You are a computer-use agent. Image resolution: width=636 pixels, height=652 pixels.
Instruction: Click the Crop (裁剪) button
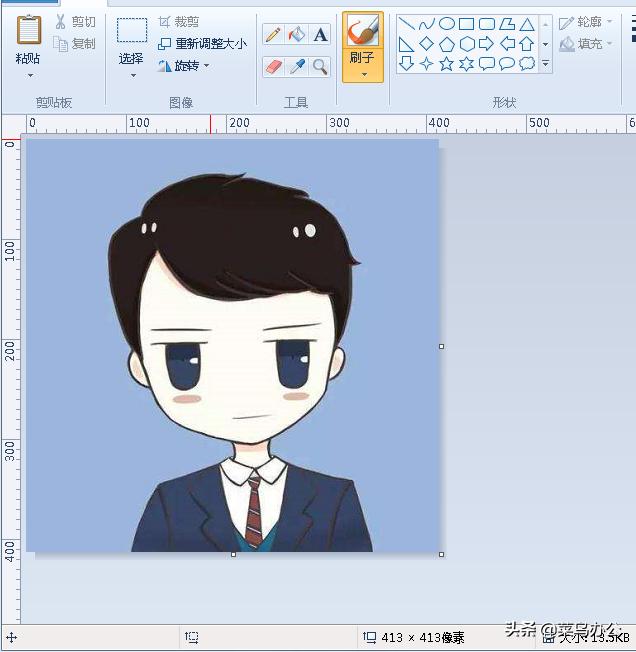coord(178,22)
